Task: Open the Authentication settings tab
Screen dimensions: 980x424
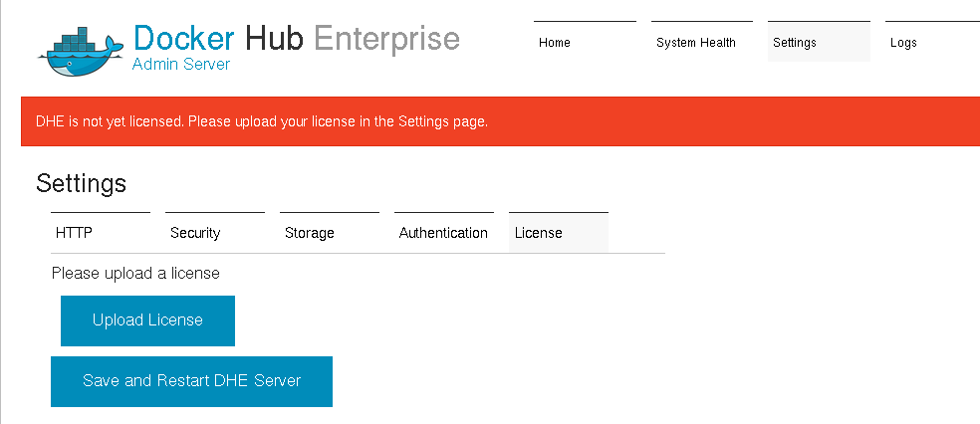Action: (444, 232)
